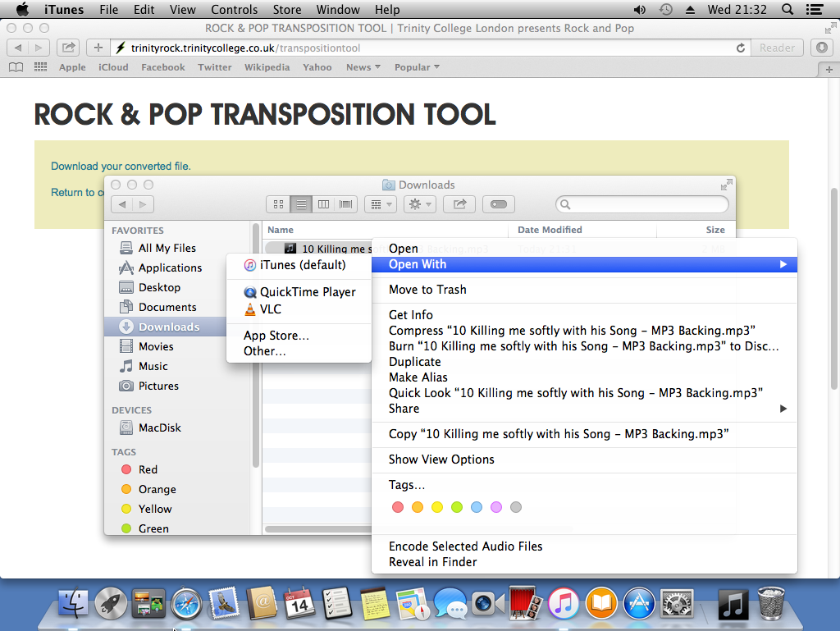
Task: Click Safari share button in toolbar
Action: (68, 48)
